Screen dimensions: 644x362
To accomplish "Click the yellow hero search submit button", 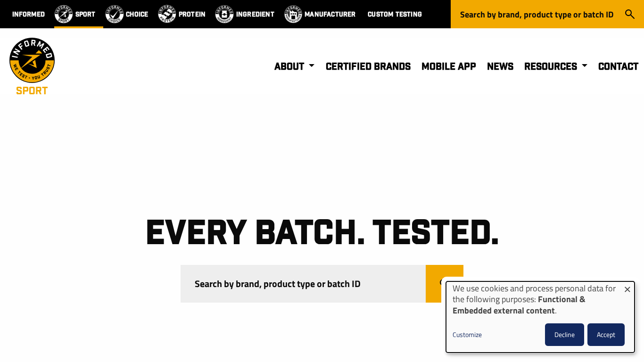I will click(x=444, y=284).
